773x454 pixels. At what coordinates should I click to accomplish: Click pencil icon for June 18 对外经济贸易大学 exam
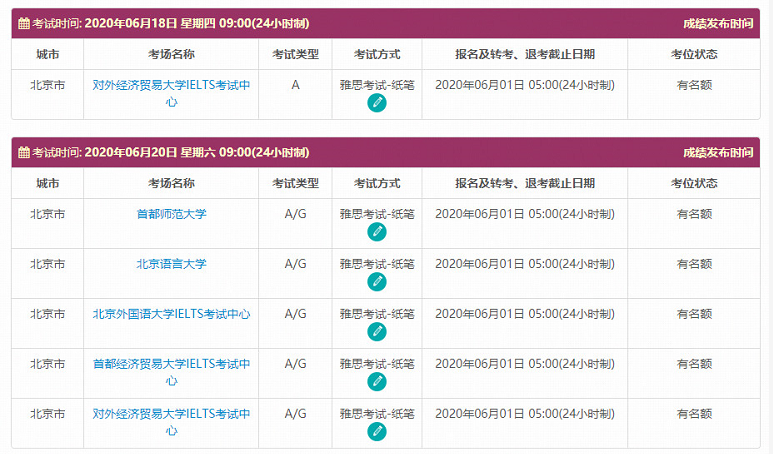pos(377,103)
